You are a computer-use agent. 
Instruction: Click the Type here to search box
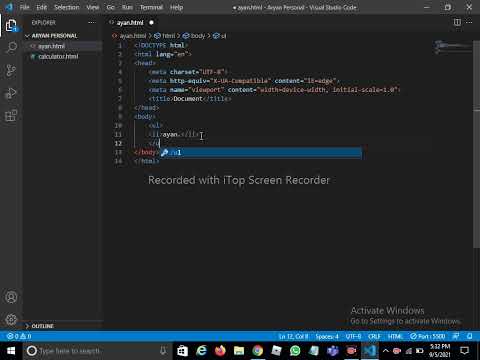(97, 351)
